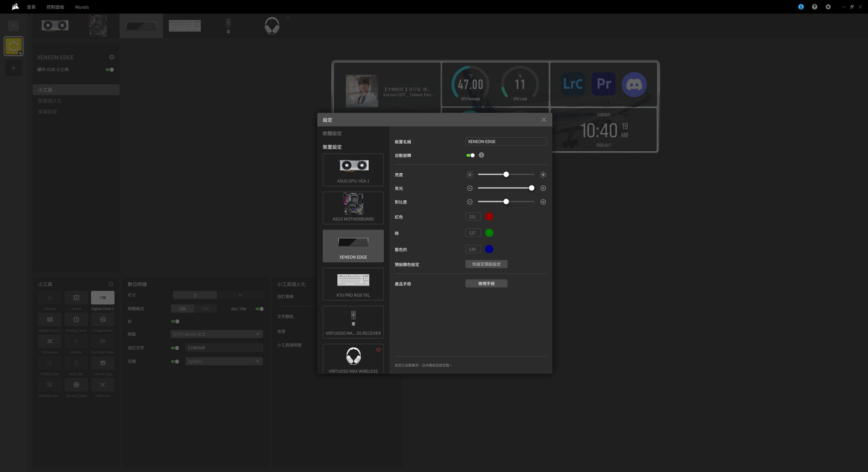Toggle the Show iCUE widgets switch
The image size is (868, 472).
110,70
